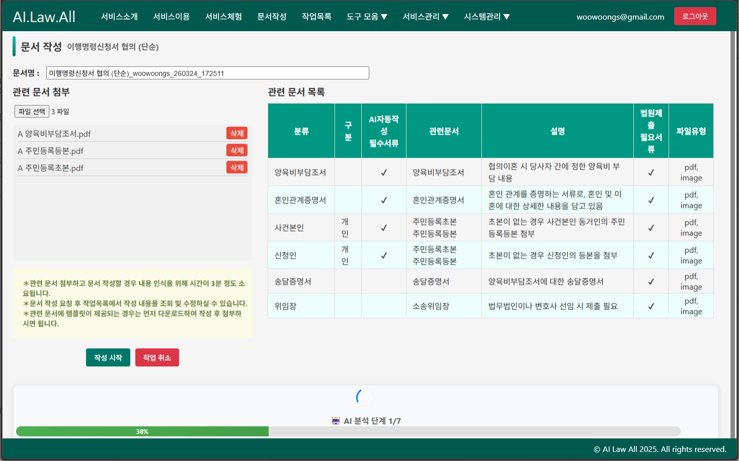Expand the 서비스관리 dropdown menu

[x=425, y=16]
